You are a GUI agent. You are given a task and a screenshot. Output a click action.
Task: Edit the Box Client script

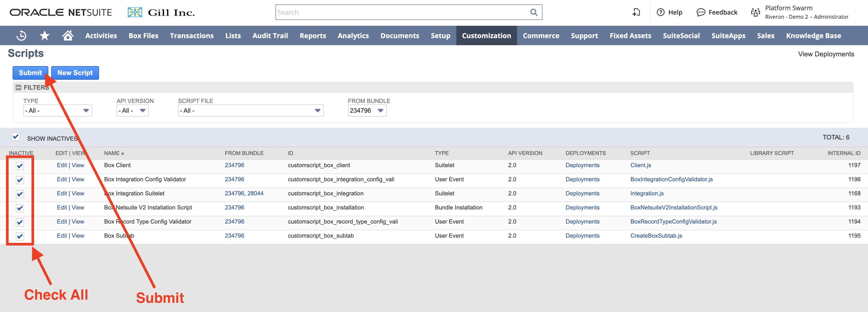[62, 165]
